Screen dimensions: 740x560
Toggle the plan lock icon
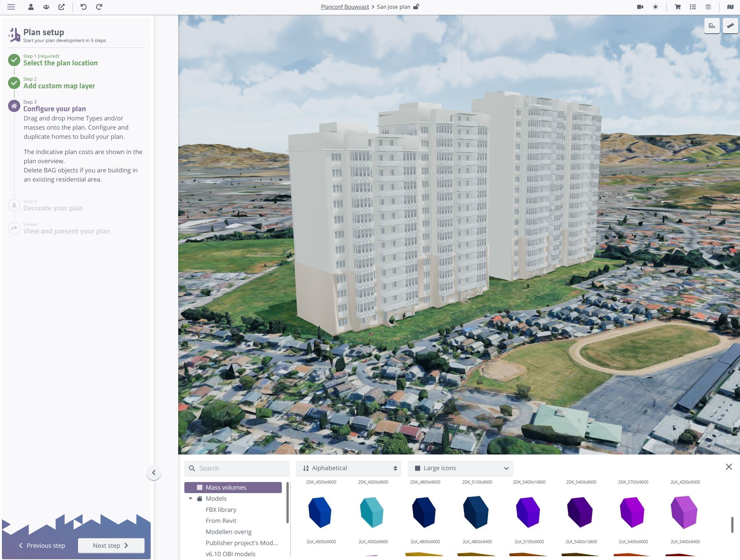(x=416, y=7)
